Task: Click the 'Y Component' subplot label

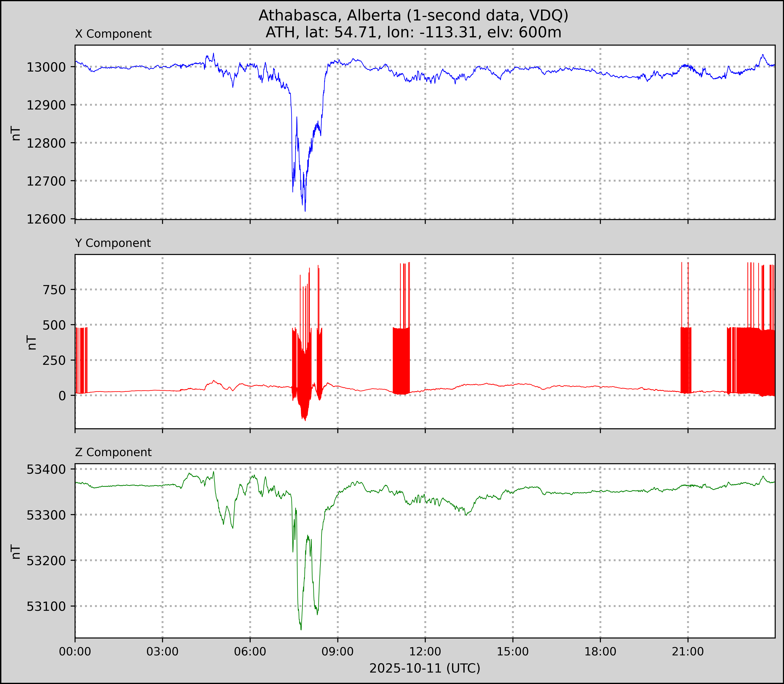Action: pyautogui.click(x=113, y=243)
